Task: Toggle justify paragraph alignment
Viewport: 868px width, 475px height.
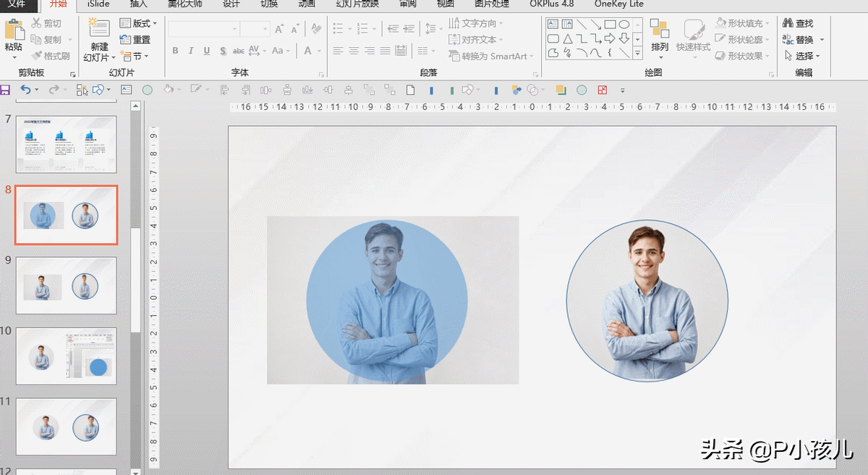Action: coord(386,51)
